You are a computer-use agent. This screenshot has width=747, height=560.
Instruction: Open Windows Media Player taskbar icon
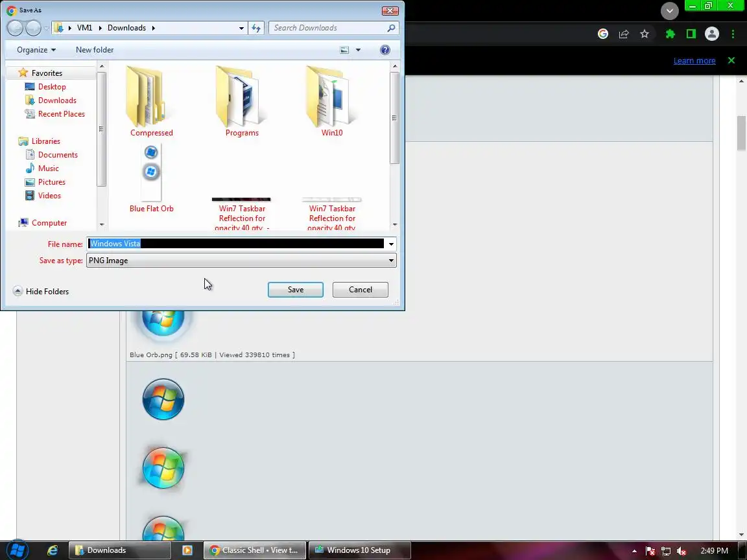[187, 550]
